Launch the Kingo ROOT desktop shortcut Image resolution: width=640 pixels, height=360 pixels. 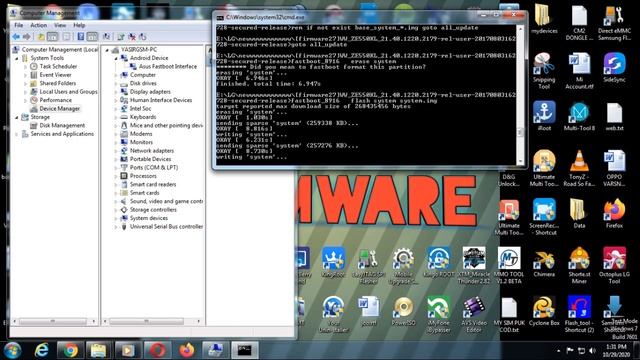pos(439,262)
